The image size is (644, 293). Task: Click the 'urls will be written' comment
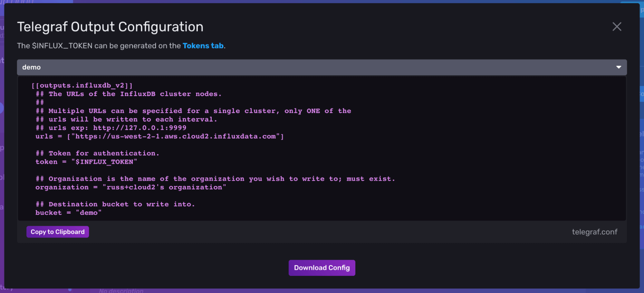click(126, 119)
